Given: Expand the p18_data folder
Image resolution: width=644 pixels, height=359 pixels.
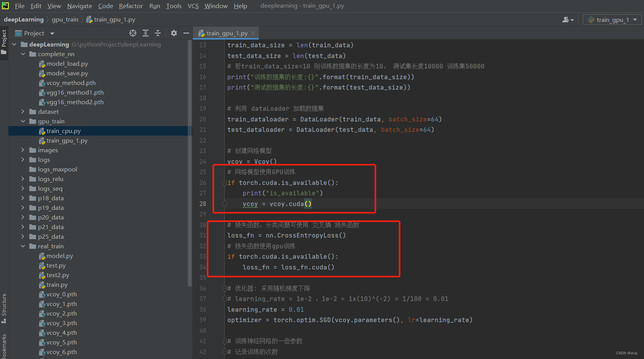Looking at the screenshot, I should click(23, 198).
